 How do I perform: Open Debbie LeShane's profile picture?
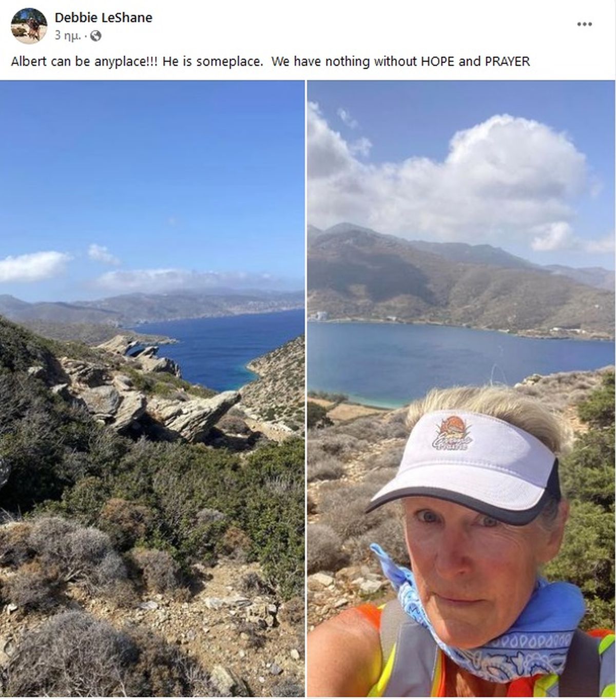coord(29,25)
